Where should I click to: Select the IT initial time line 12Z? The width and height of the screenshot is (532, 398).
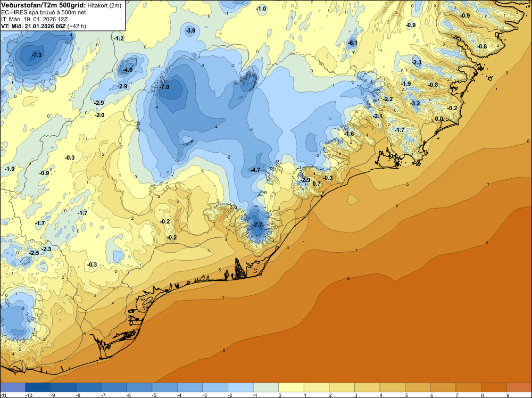click(x=34, y=19)
